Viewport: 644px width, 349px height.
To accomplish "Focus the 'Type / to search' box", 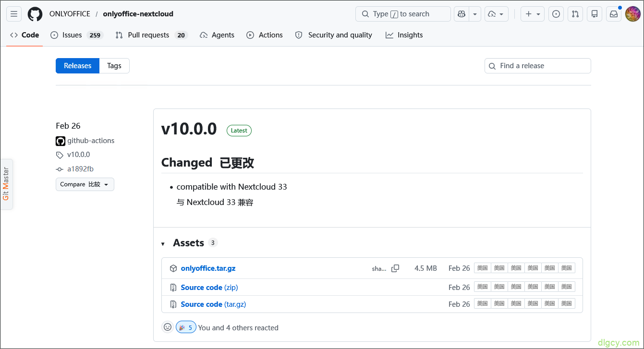I will [x=403, y=14].
